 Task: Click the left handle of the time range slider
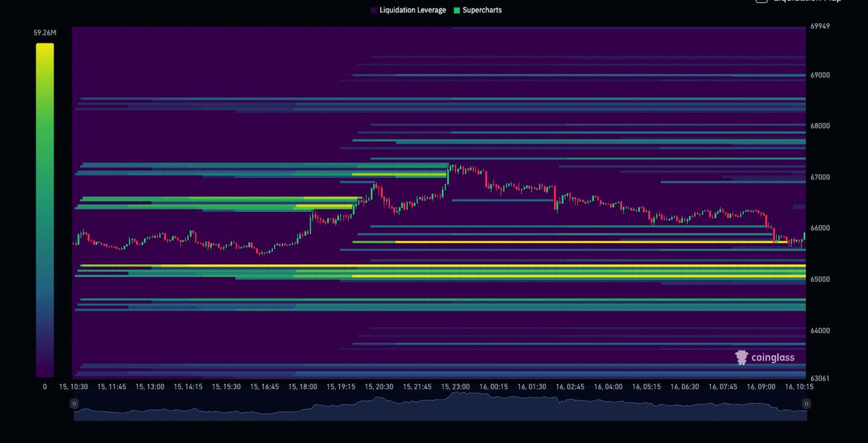74,403
